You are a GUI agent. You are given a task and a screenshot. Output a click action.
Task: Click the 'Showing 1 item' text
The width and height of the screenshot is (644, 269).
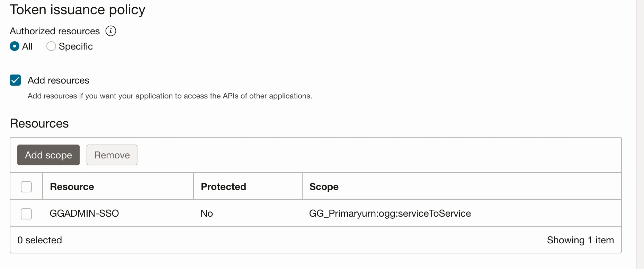click(580, 240)
